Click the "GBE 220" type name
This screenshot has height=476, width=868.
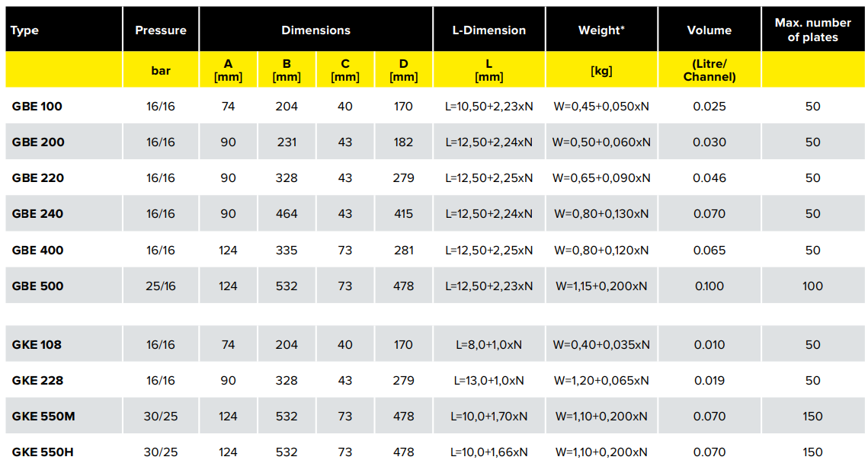point(37,178)
